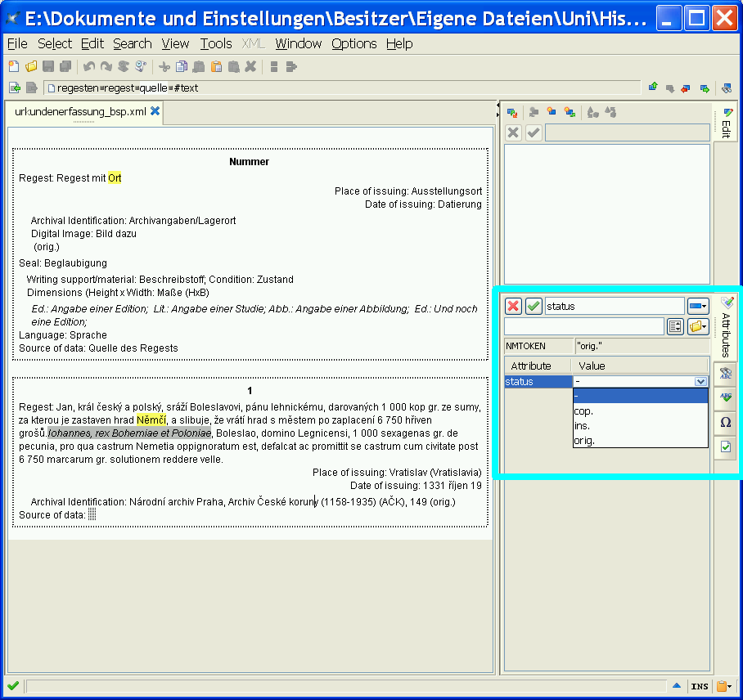The image size is (743, 700).
Task: Click the Join element icon
Action: coord(291,67)
